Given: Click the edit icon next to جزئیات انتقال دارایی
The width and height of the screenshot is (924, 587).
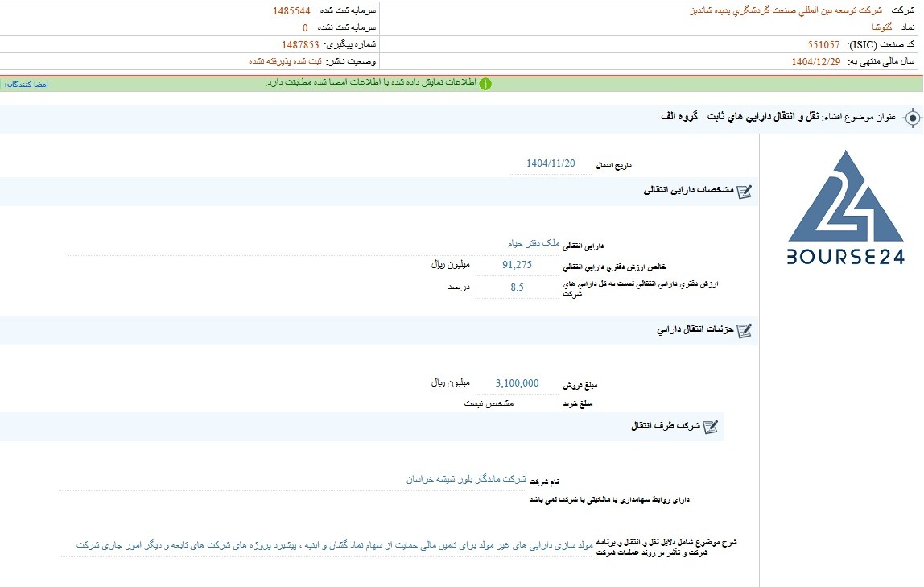Looking at the screenshot, I should coord(745,331).
